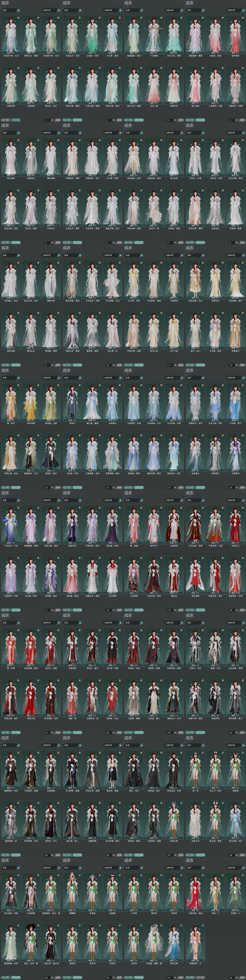Screen dimensions: 246x980
Task: Select the 沧海间·沉歌 green outfit thumbnail
Action: 93,35
